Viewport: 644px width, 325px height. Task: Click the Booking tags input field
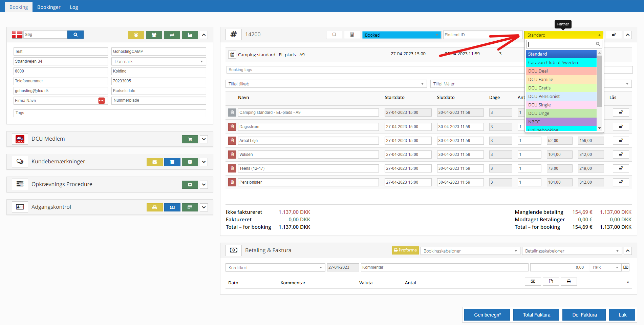(x=372, y=70)
